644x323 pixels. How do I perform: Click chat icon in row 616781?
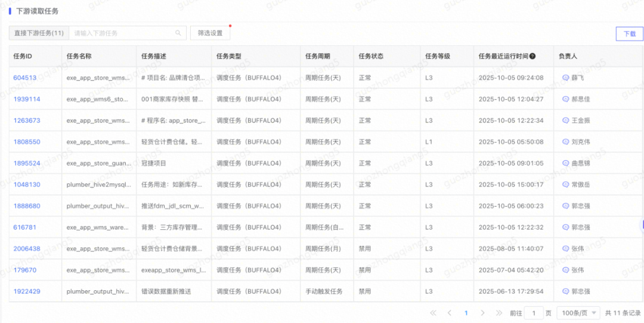(565, 227)
